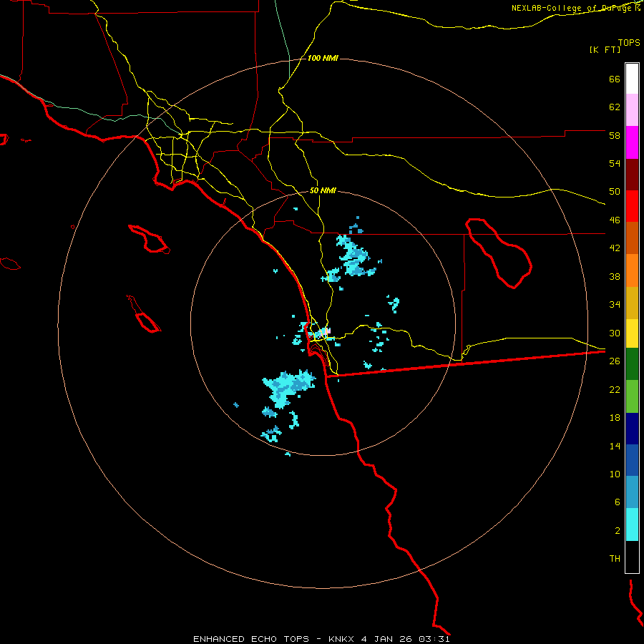Click the 38 legend value
This screenshot has width=644, height=644.
615,276
